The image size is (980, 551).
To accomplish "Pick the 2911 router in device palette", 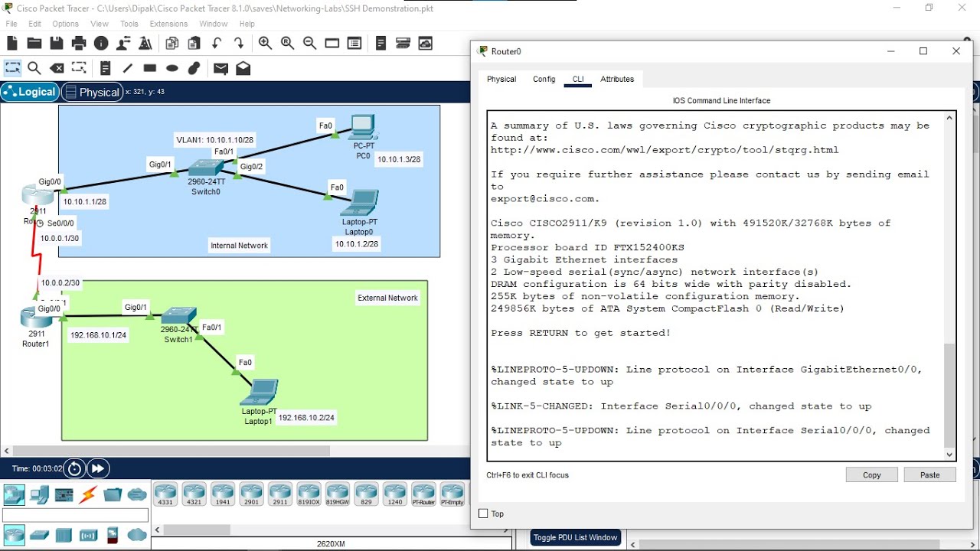I will [x=280, y=494].
